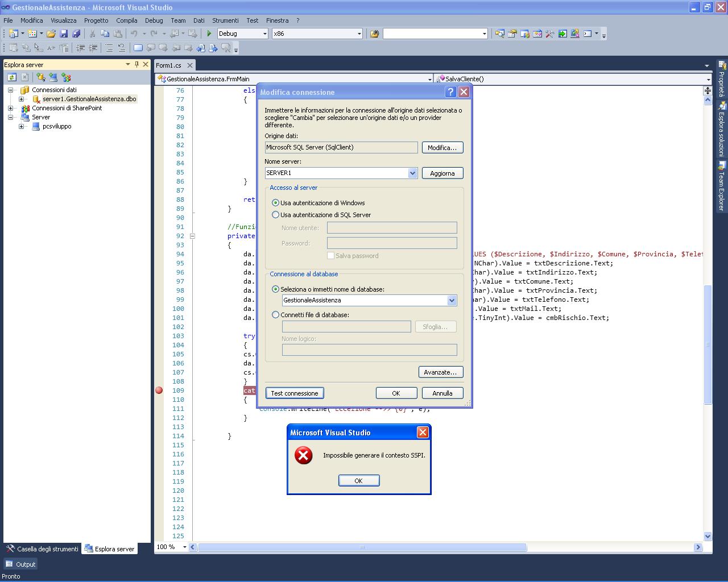Toggle the breakpoint at line 109

[159, 390]
